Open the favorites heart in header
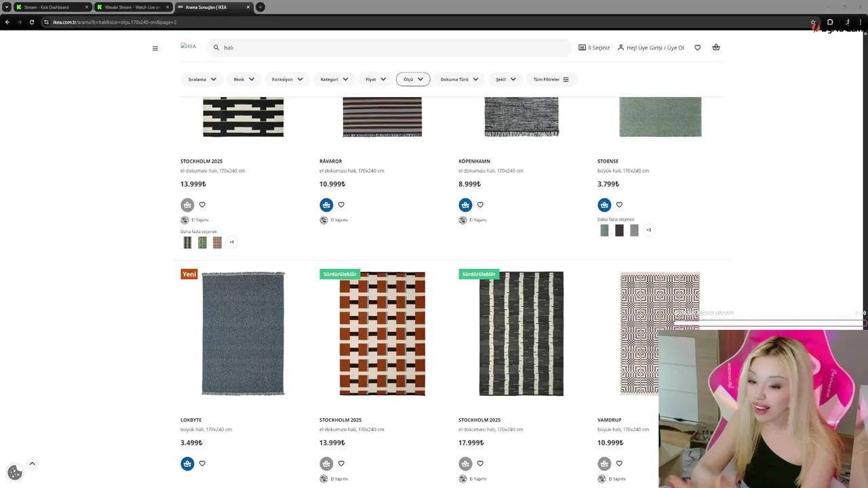The width and height of the screenshot is (868, 488). pyautogui.click(x=697, y=47)
